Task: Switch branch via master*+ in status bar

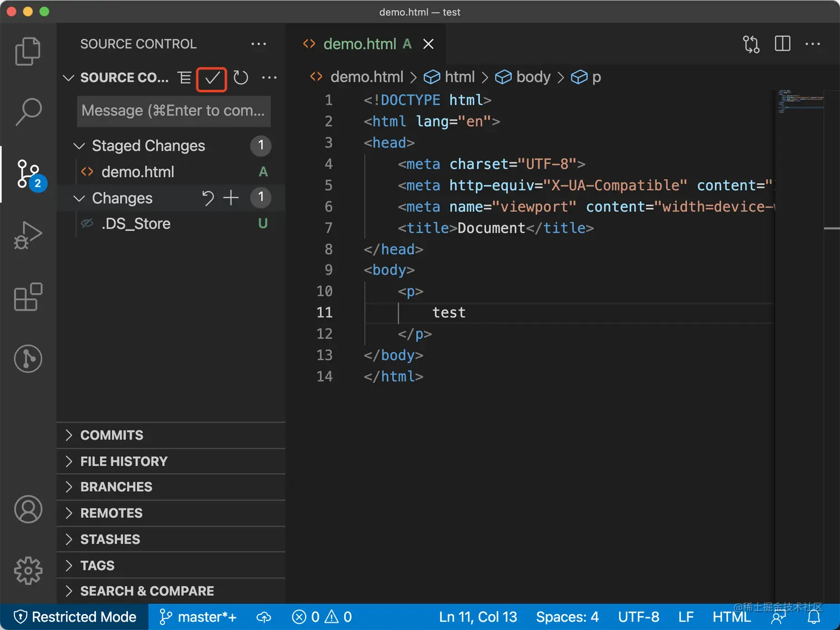Action: tap(198, 617)
